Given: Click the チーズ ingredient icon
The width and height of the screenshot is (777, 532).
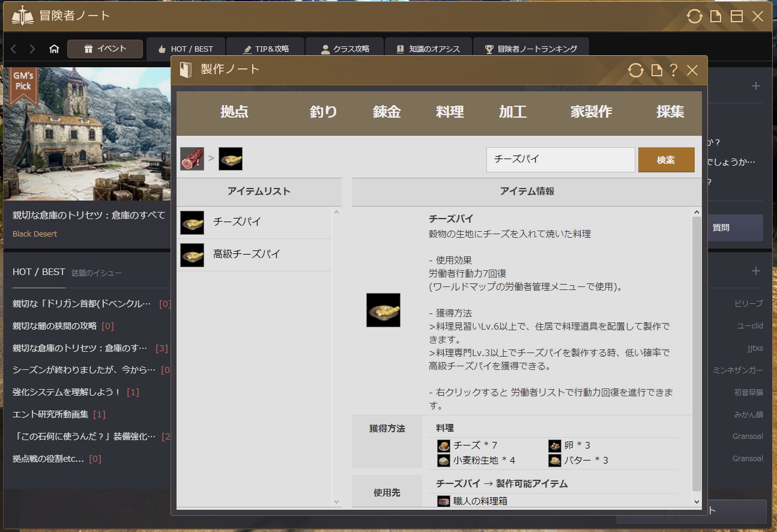Looking at the screenshot, I should pyautogui.click(x=444, y=446).
